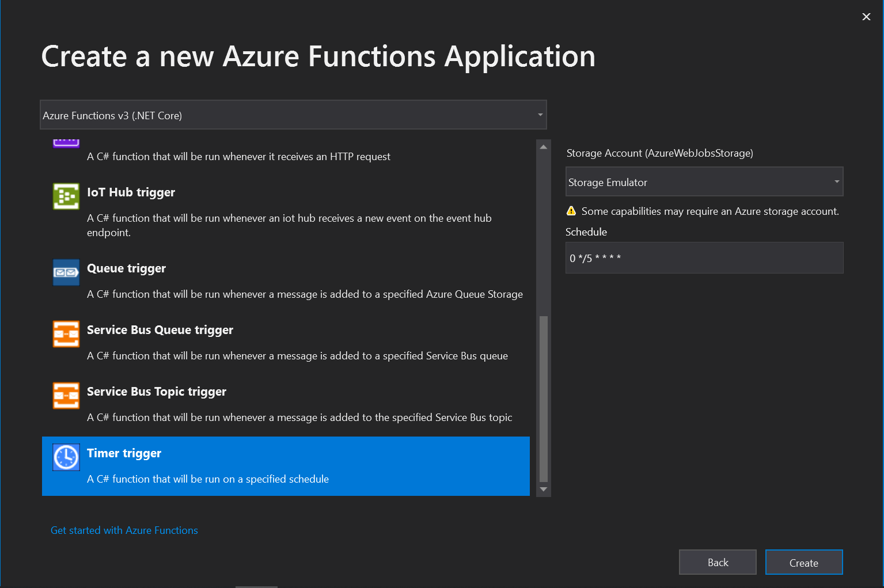
Task: Click the Service Bus Queue trigger icon
Action: click(x=66, y=334)
